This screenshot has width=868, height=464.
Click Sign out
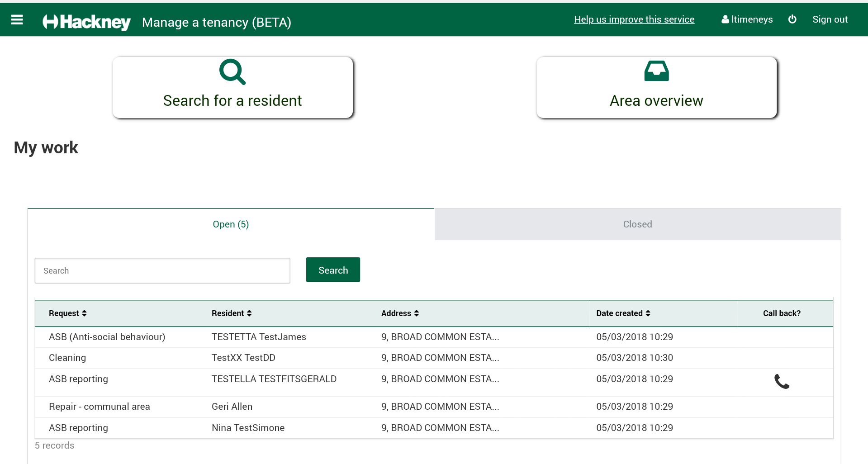point(830,19)
